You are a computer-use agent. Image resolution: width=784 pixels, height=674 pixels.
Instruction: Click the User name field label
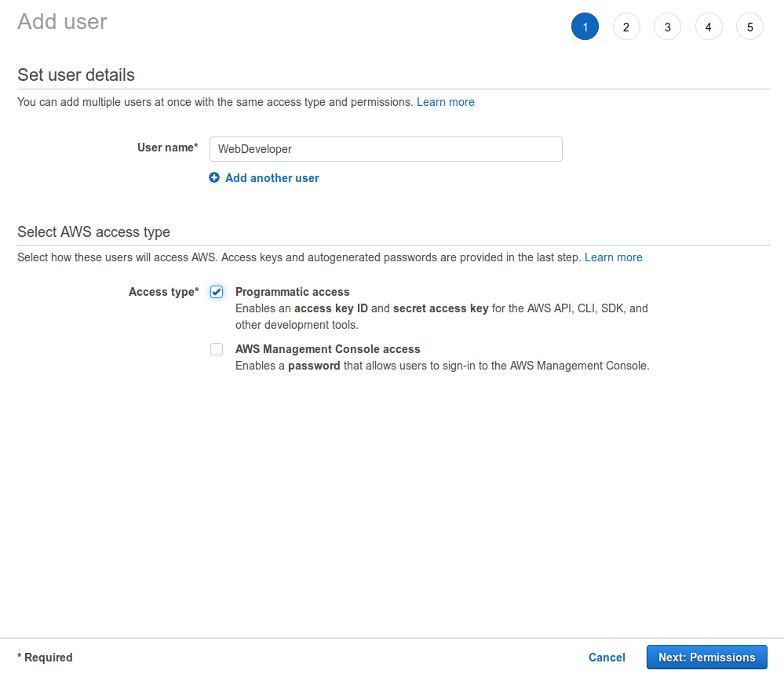[167, 148]
